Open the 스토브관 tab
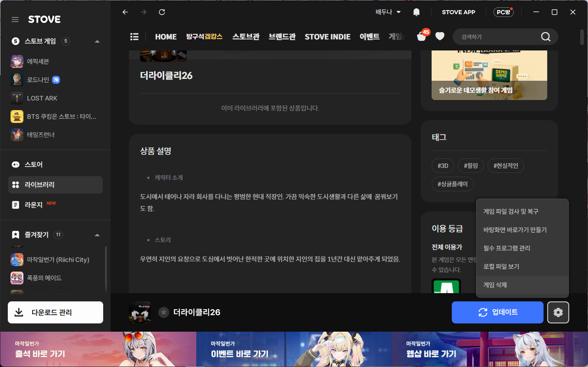This screenshot has width=588, height=367. [246, 37]
